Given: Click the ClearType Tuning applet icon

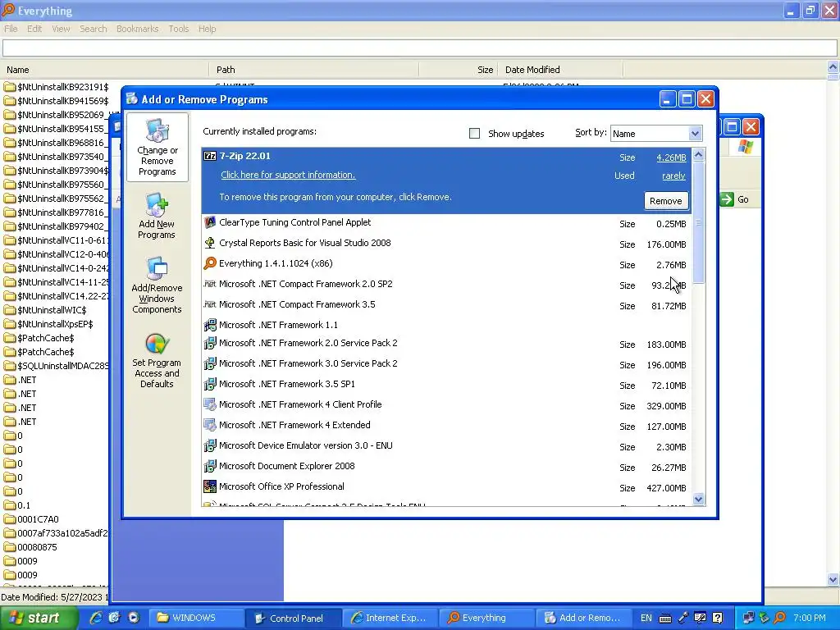Looking at the screenshot, I should (x=210, y=222).
